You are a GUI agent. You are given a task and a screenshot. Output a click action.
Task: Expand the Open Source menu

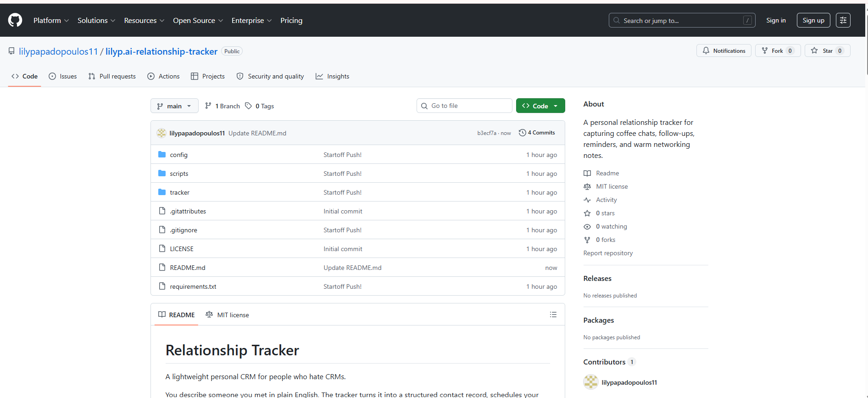click(198, 21)
